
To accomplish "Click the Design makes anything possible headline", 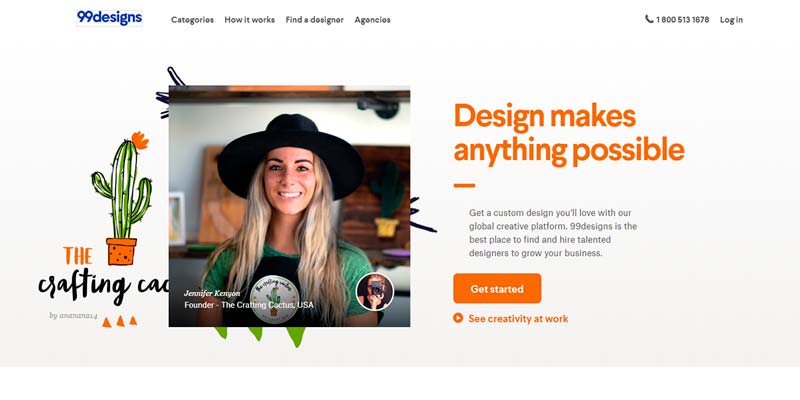I will point(569,134).
